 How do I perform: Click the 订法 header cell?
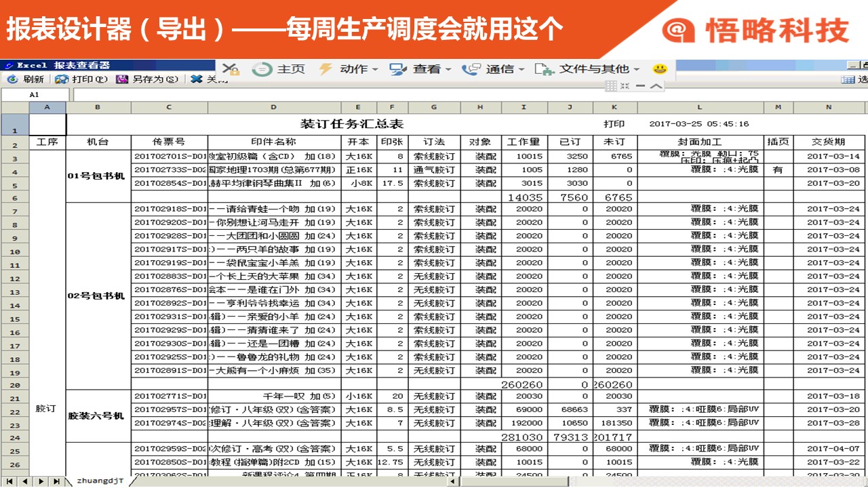tap(434, 142)
